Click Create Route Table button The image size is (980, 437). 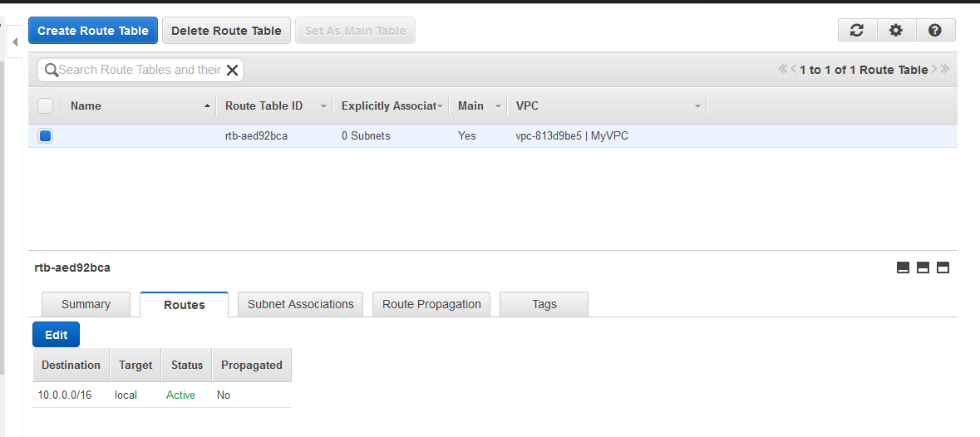93,31
